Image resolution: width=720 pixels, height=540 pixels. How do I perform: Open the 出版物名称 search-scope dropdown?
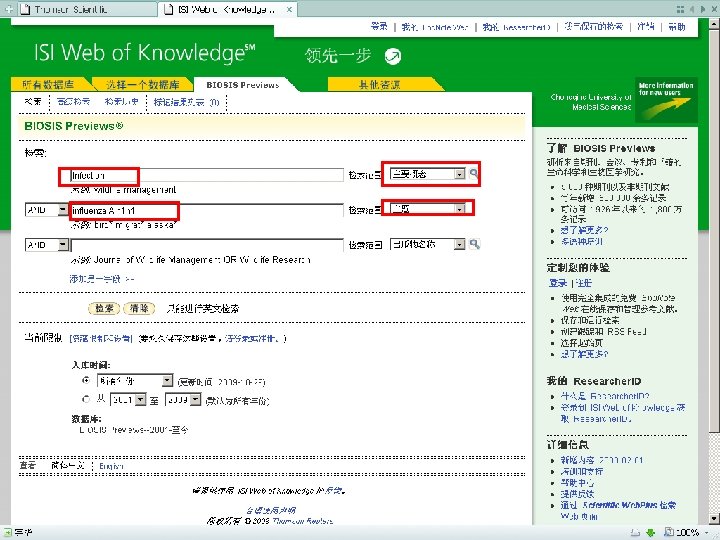428,244
